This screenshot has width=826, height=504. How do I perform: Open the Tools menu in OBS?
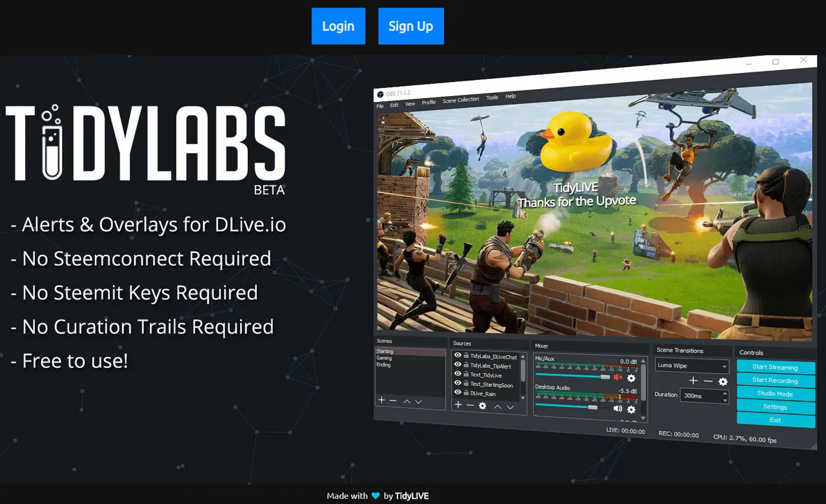(x=492, y=98)
